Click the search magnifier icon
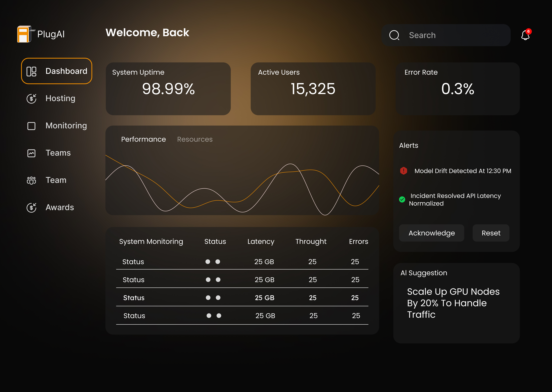The height and width of the screenshot is (392, 552). [x=394, y=35]
